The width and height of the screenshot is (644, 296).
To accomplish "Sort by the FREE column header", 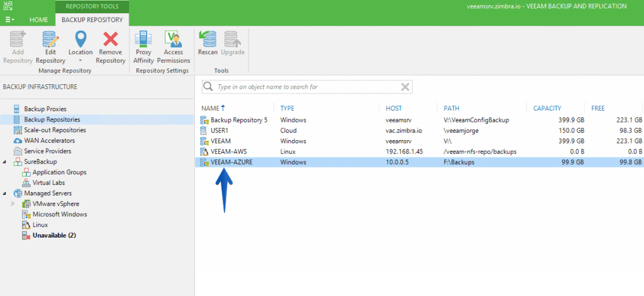I will (598, 108).
